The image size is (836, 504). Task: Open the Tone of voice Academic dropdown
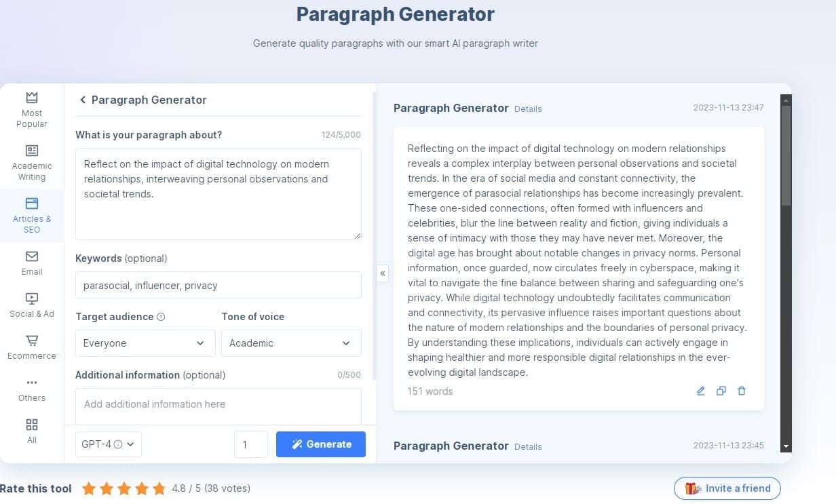(291, 343)
